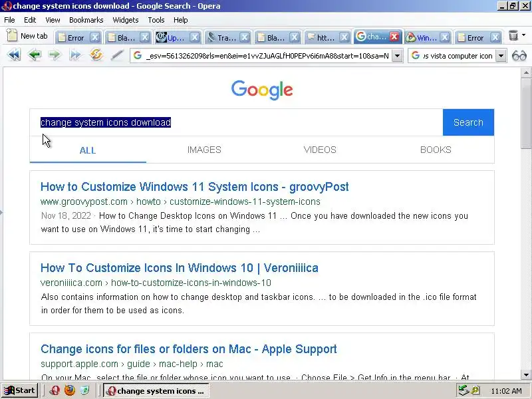Click the Google search query input field
532x399 pixels.
click(236, 122)
